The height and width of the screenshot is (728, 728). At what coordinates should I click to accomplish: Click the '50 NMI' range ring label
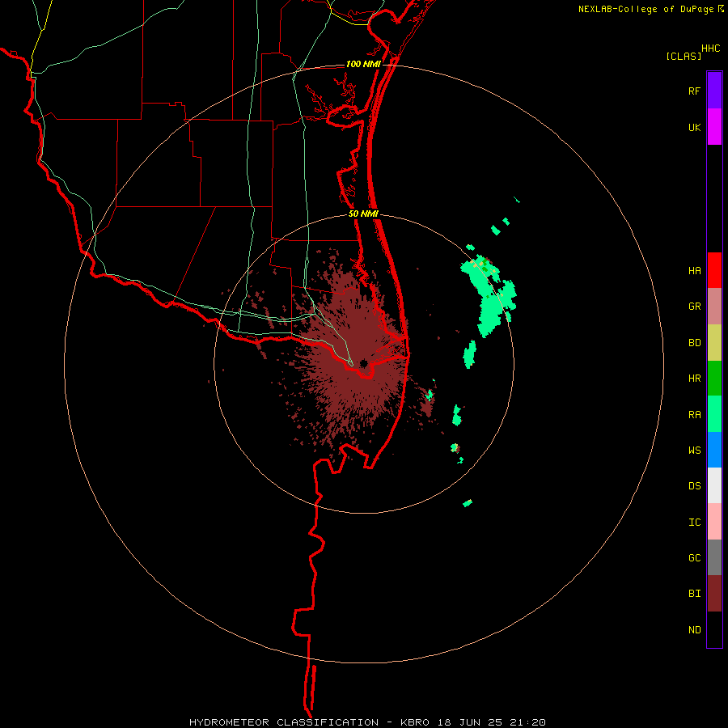click(363, 214)
